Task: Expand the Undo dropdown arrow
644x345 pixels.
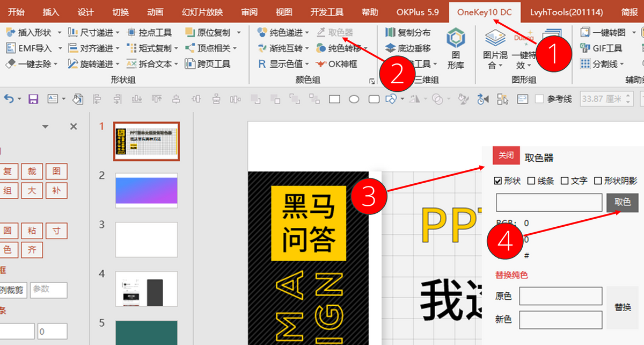Action: pos(19,99)
